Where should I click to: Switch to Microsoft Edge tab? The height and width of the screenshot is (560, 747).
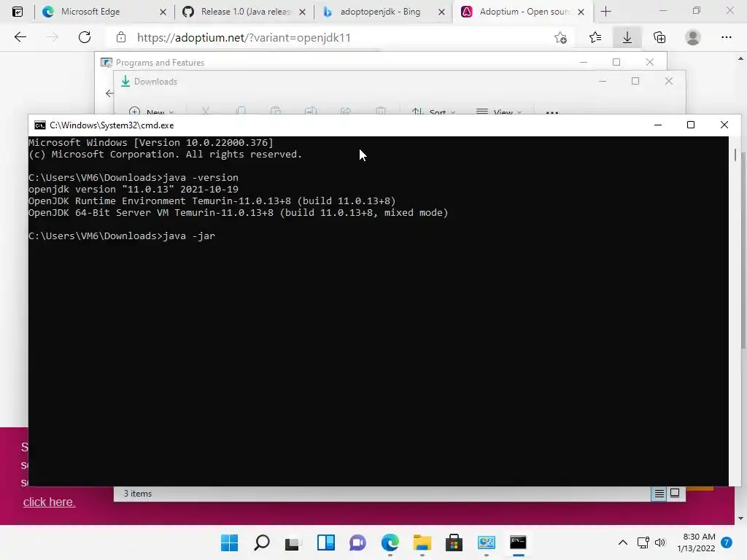click(104, 12)
